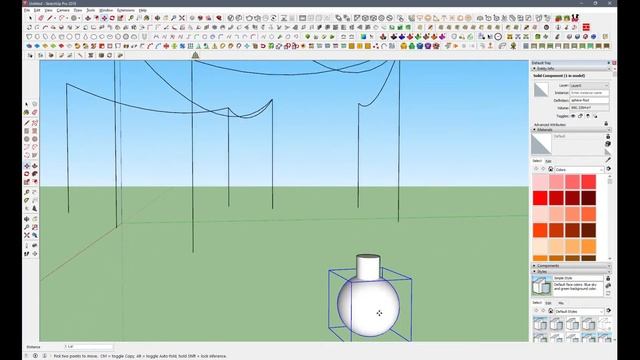Screen dimensions: 640x360
Task: Choose the Protractor tool in left palette
Action: [x=27, y=200]
